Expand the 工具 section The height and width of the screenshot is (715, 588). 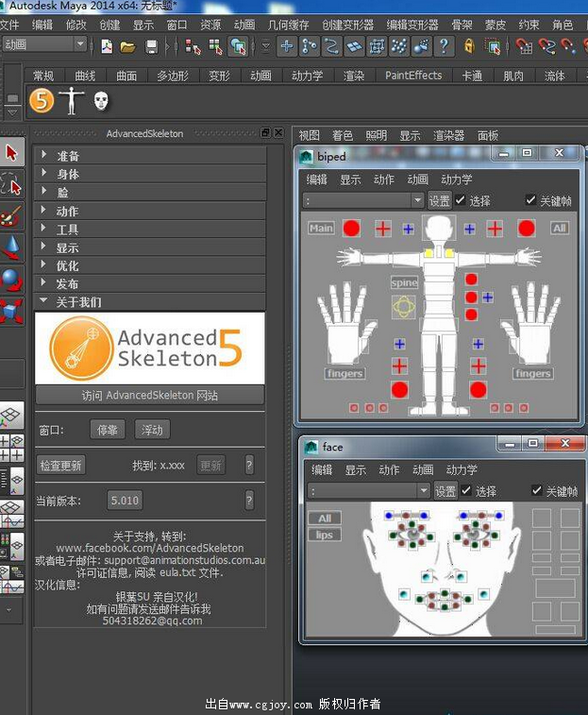tap(150, 230)
